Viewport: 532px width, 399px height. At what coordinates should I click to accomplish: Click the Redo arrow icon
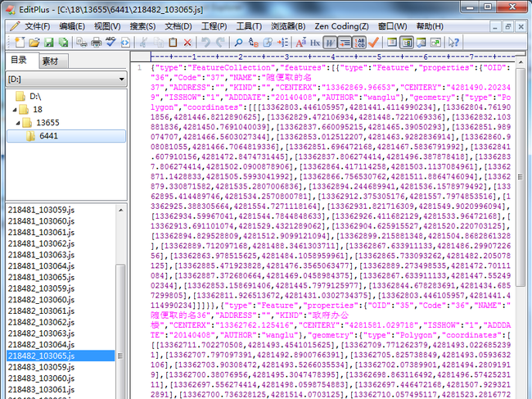click(220, 43)
